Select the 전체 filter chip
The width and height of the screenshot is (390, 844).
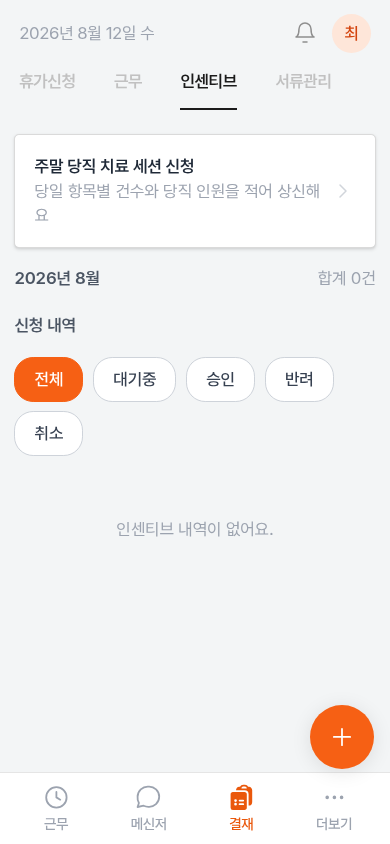[48, 379]
